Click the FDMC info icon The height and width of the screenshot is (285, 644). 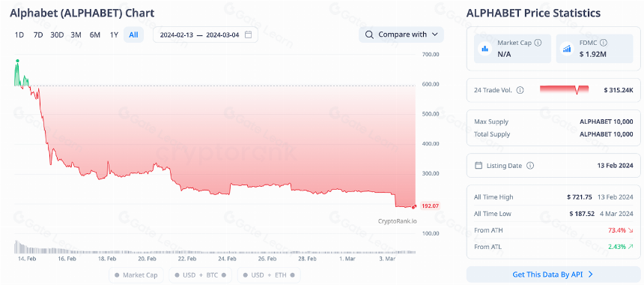[604, 42]
